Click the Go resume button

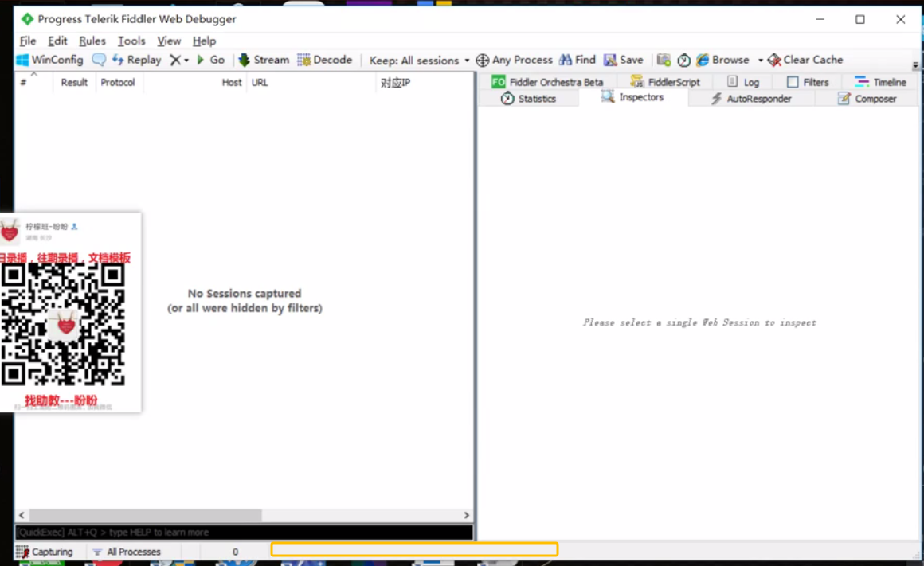click(210, 60)
